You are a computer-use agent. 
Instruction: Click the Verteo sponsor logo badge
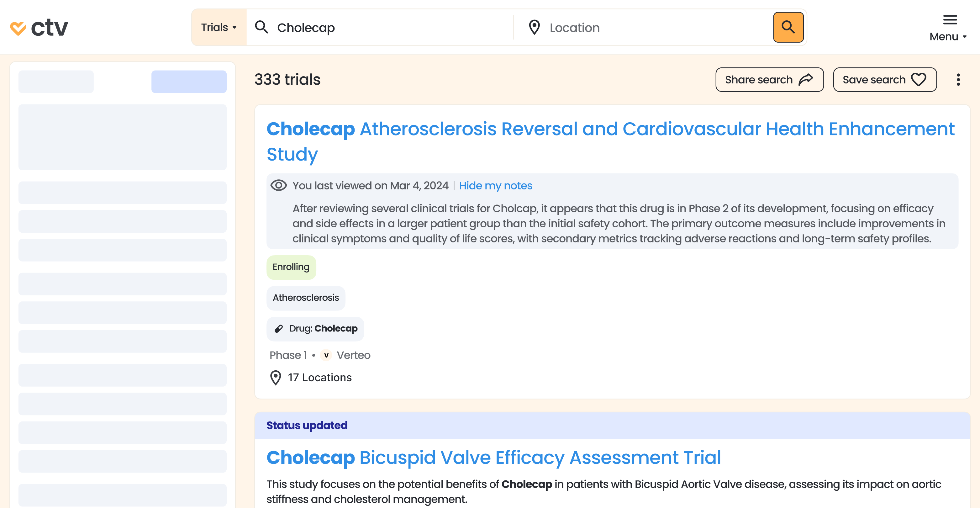(326, 355)
